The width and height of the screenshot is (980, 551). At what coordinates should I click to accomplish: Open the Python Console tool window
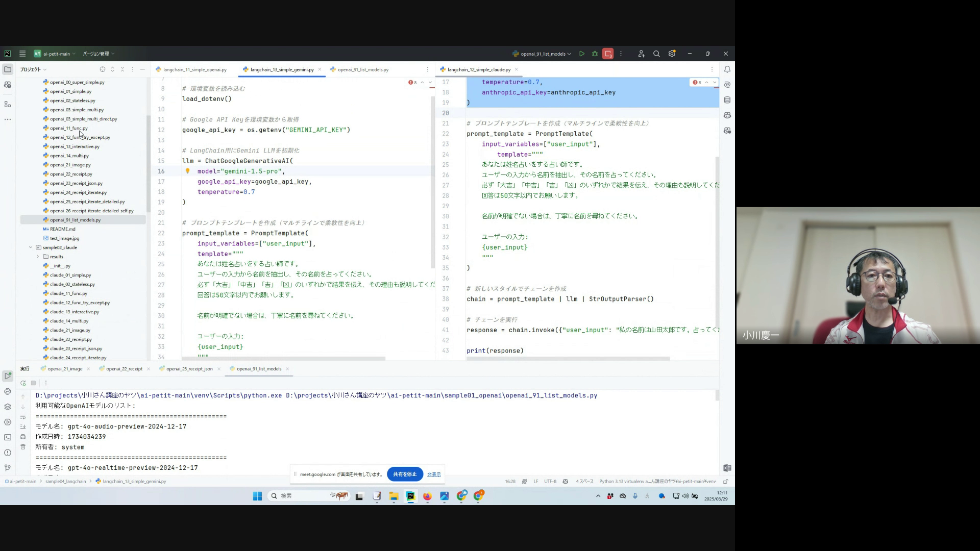pos(8,391)
